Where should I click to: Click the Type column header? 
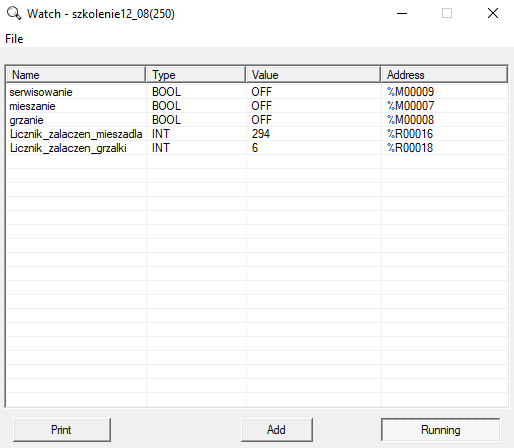coord(196,74)
